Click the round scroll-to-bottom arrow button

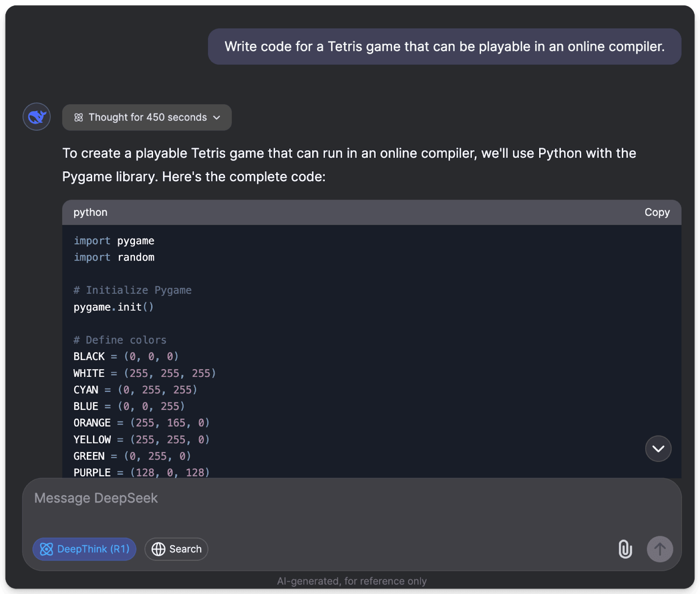click(x=658, y=449)
